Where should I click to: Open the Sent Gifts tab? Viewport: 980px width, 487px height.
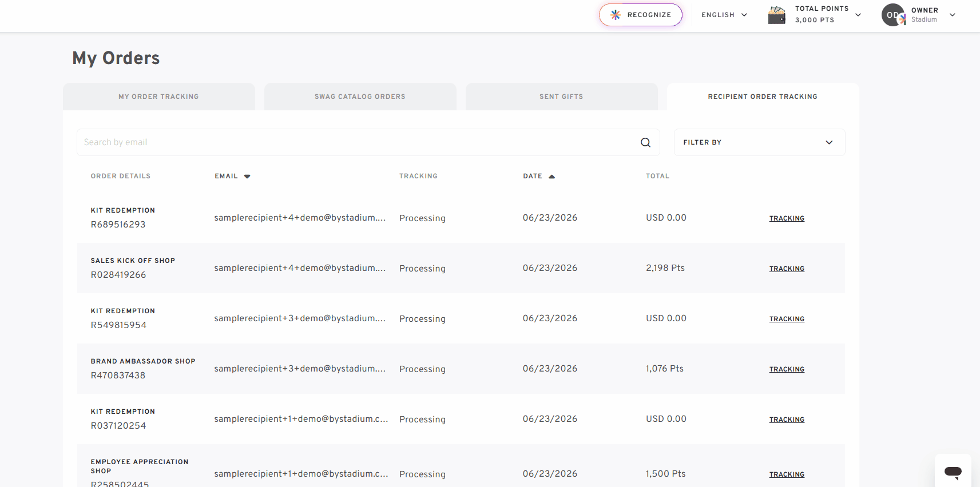point(562,97)
